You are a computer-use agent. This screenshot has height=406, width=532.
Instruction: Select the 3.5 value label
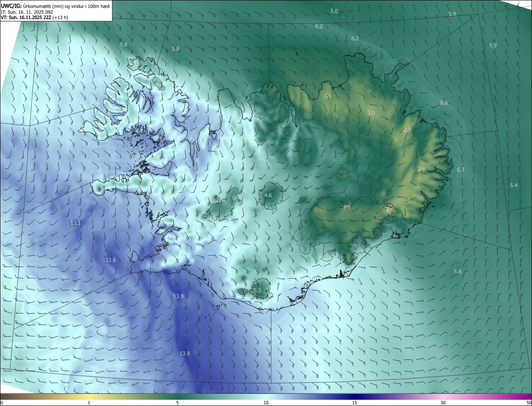coord(347,208)
